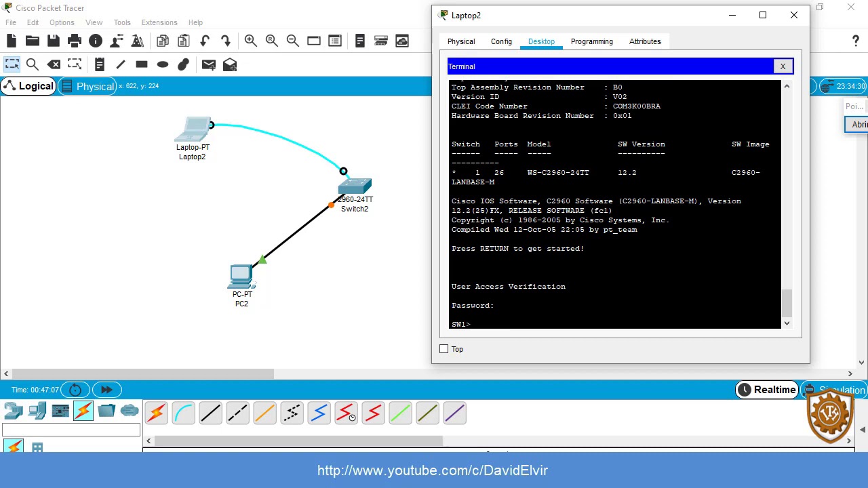
Task: Switch to the Config tab in Laptop2
Action: [x=501, y=41]
